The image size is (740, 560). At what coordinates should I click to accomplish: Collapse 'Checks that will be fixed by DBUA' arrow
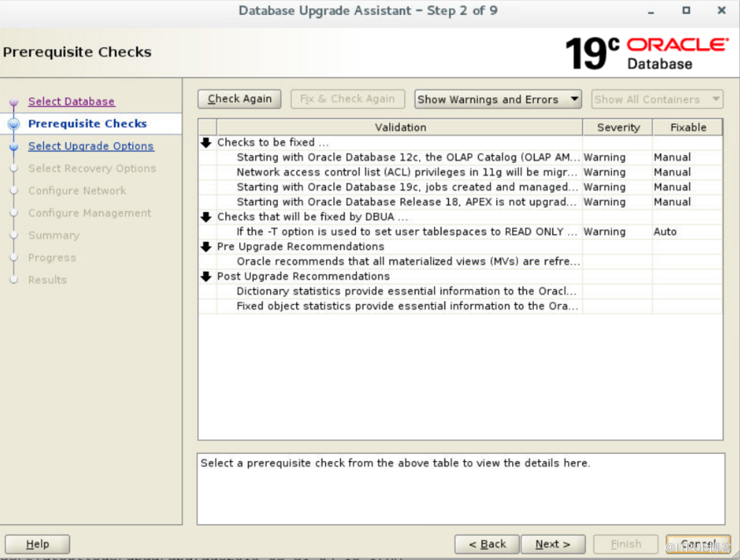[x=206, y=217]
